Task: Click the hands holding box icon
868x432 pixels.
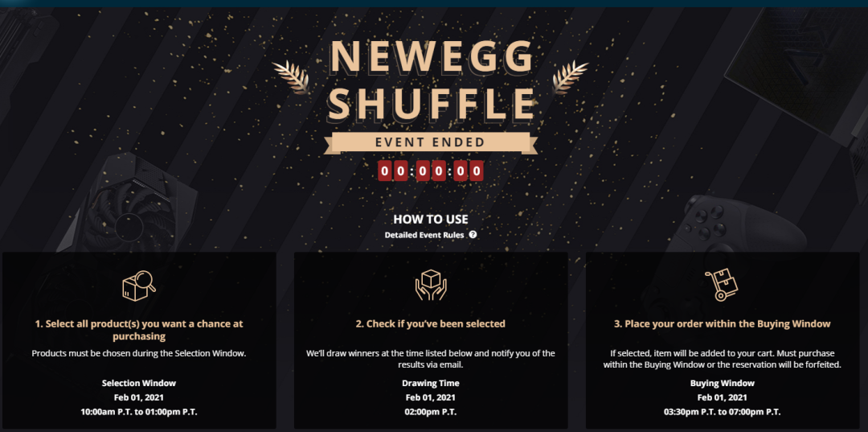Action: (431, 286)
